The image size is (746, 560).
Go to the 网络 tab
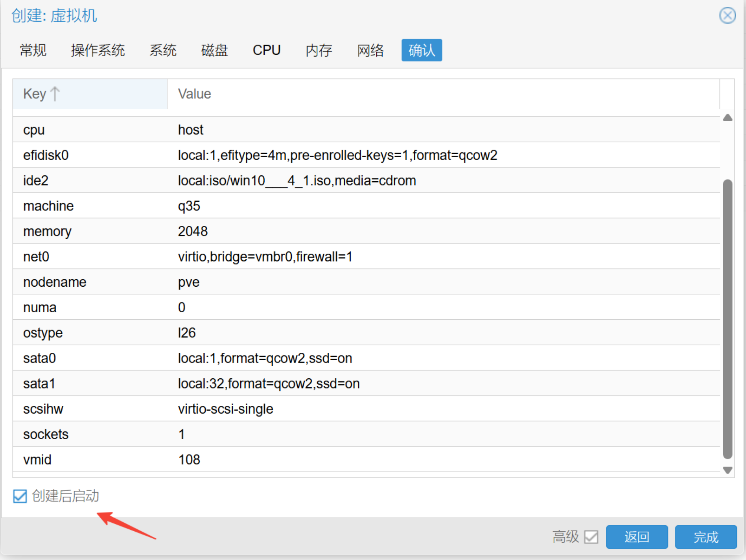(370, 50)
